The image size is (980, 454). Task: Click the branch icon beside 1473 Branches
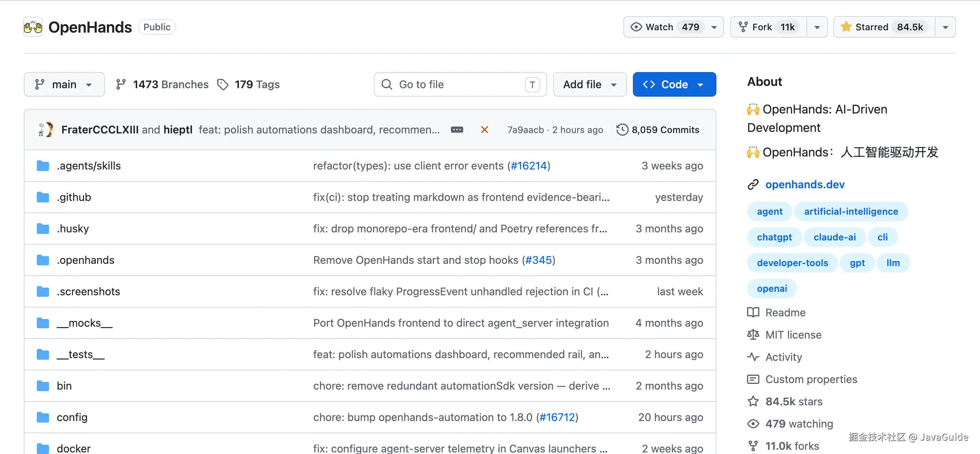click(121, 84)
